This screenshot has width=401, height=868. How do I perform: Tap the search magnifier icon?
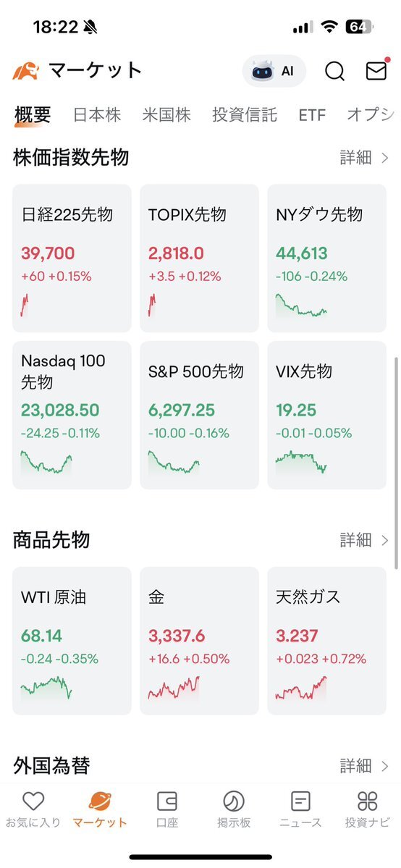334,71
